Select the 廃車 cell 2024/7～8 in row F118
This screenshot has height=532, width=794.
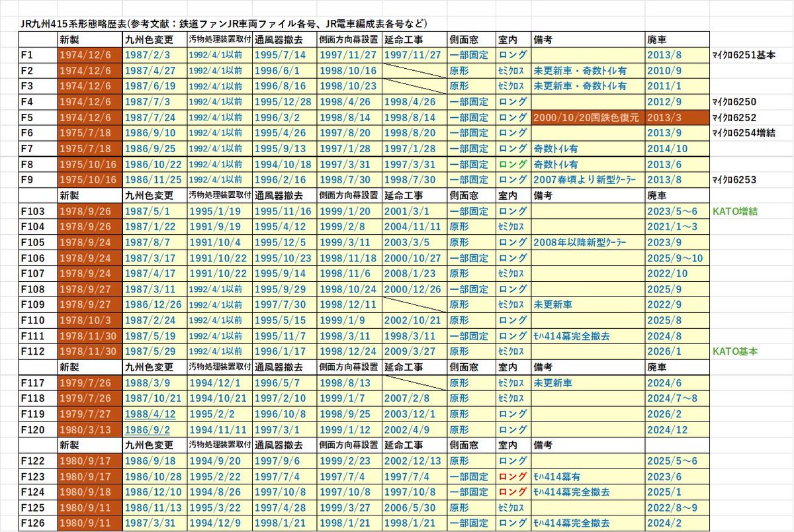pos(678,399)
